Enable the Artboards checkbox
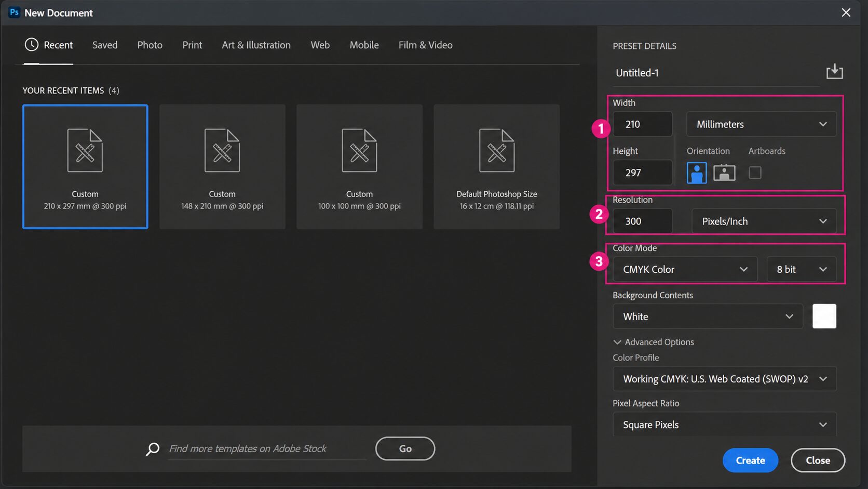This screenshot has width=868, height=489. click(755, 173)
